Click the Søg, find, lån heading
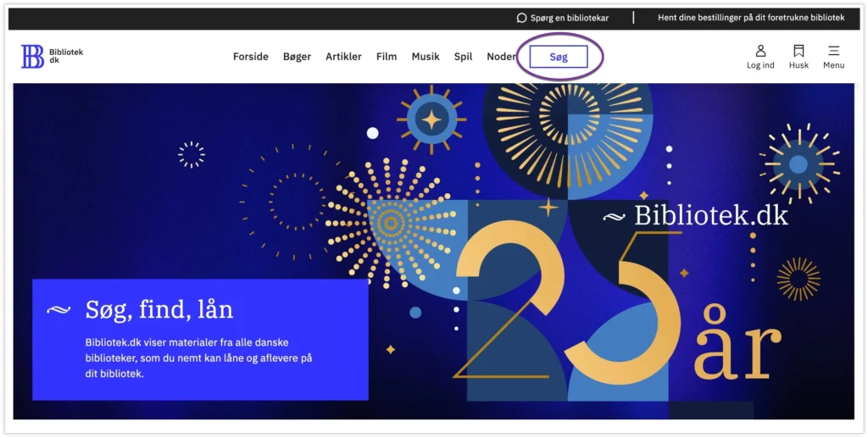The image size is (868, 438). [x=159, y=309]
